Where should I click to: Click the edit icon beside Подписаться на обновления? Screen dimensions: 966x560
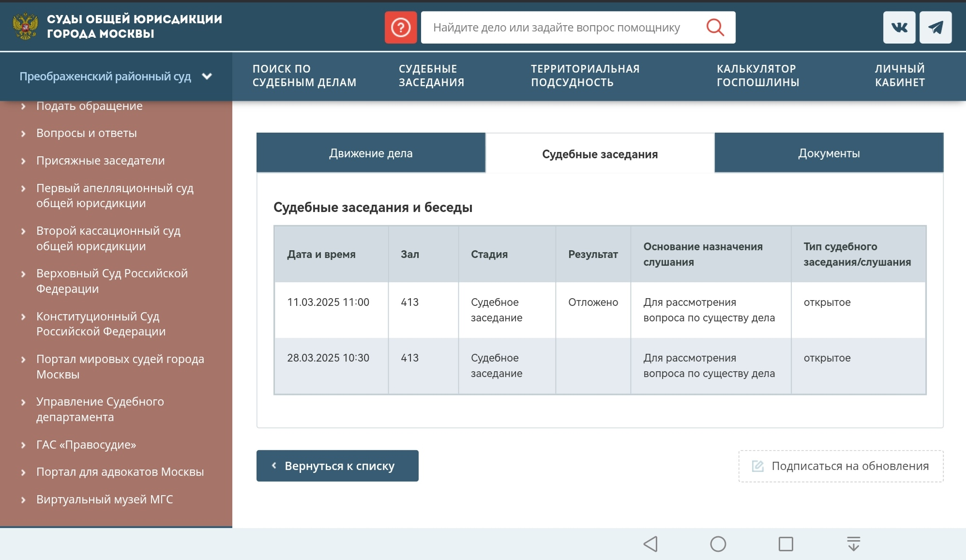click(x=757, y=466)
